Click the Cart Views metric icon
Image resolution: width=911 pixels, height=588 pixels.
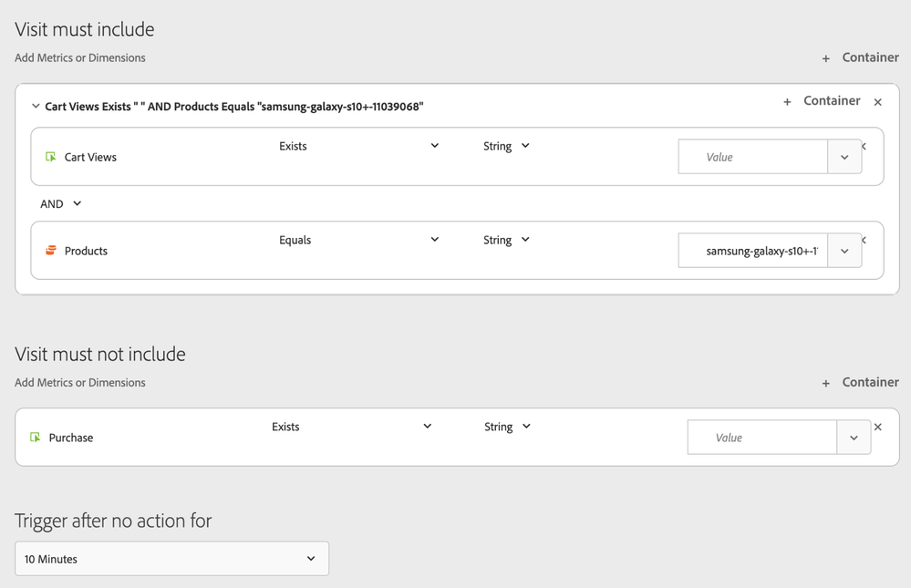[51, 157]
